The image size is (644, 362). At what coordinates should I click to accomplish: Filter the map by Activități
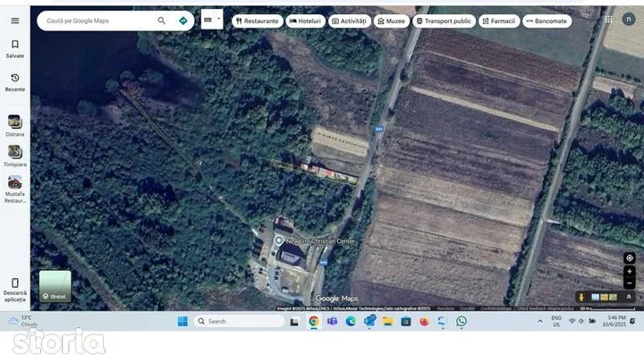349,21
